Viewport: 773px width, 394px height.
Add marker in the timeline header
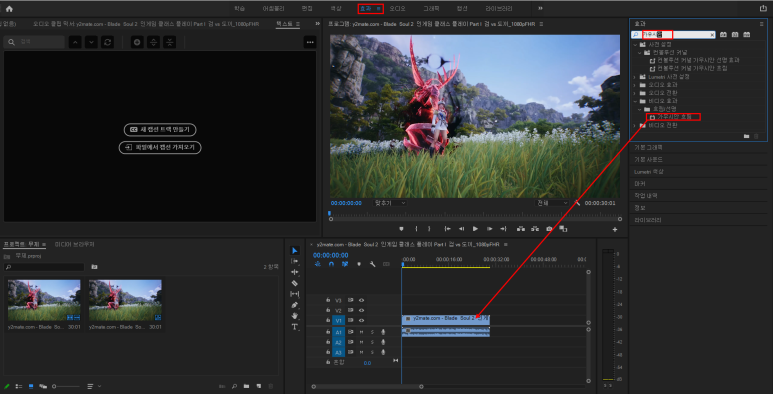[x=359, y=264]
